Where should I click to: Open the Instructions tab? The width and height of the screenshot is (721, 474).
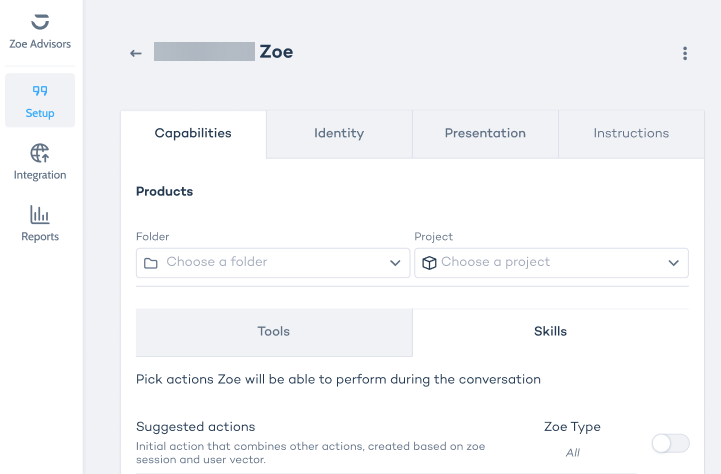point(631,133)
